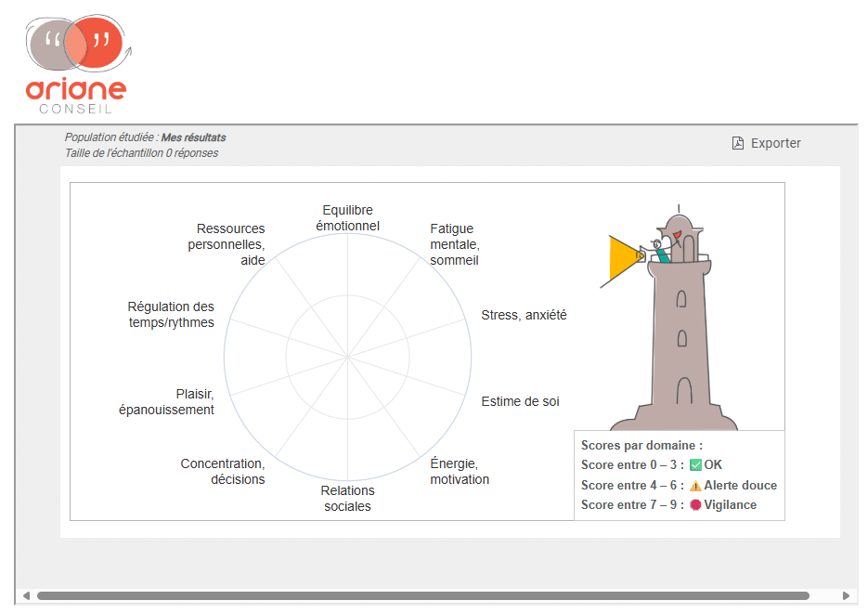Select the Stress, anxiété axis label
The height and width of the screenshot is (613, 868).
[x=524, y=315]
